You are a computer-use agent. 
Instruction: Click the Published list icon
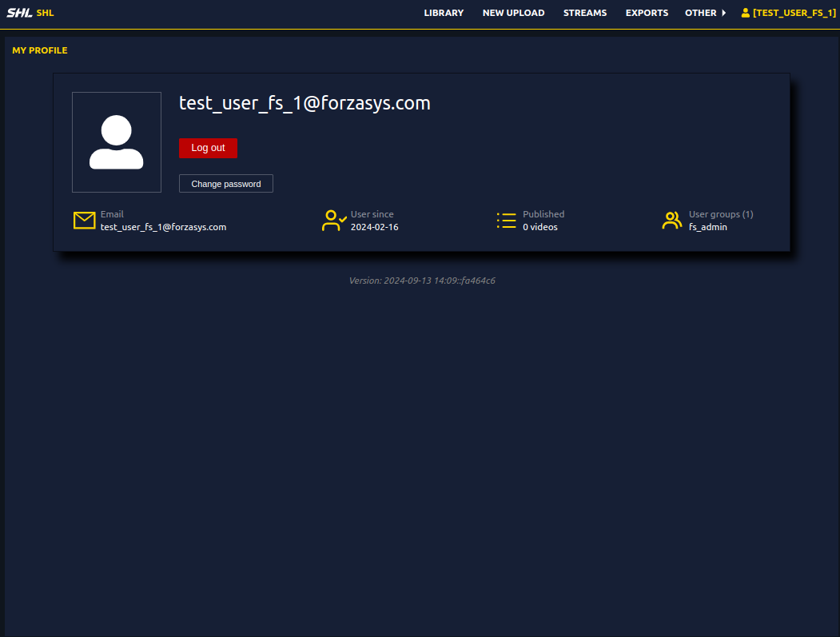pos(506,220)
